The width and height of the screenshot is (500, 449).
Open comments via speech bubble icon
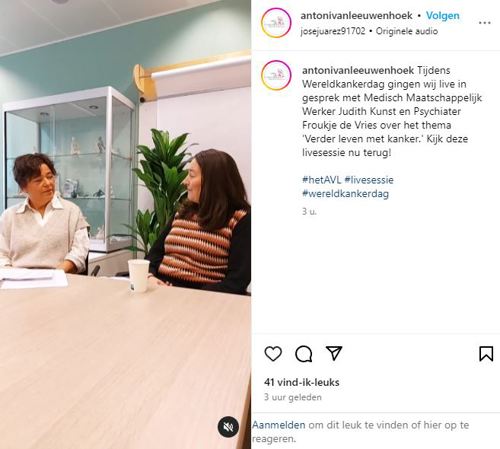point(304,354)
